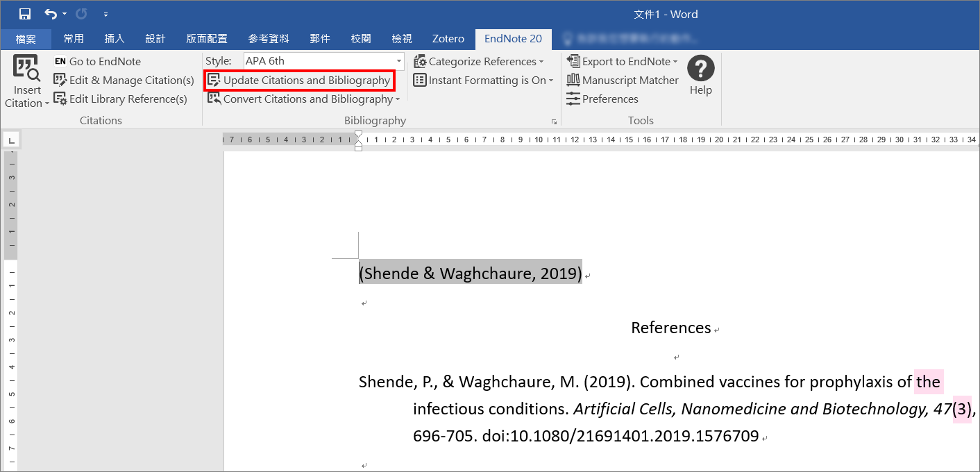
Task: Click the vertical ruler on the left
Action: click(x=10, y=311)
